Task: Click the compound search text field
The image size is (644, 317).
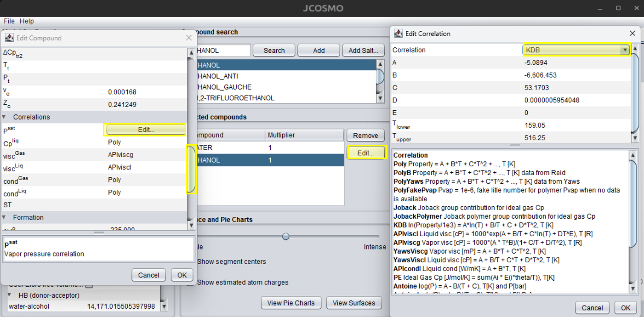Action: click(x=223, y=51)
